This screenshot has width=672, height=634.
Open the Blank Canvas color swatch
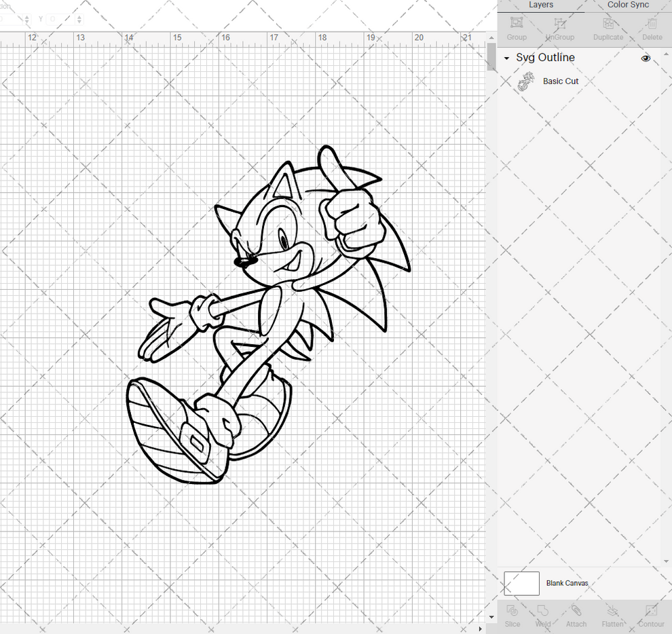(x=521, y=583)
